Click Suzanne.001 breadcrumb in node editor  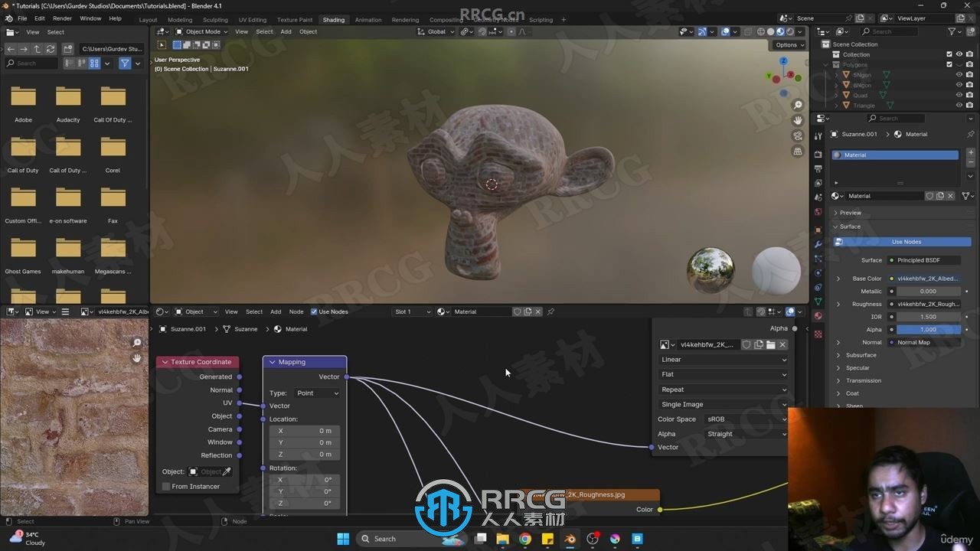click(x=182, y=329)
